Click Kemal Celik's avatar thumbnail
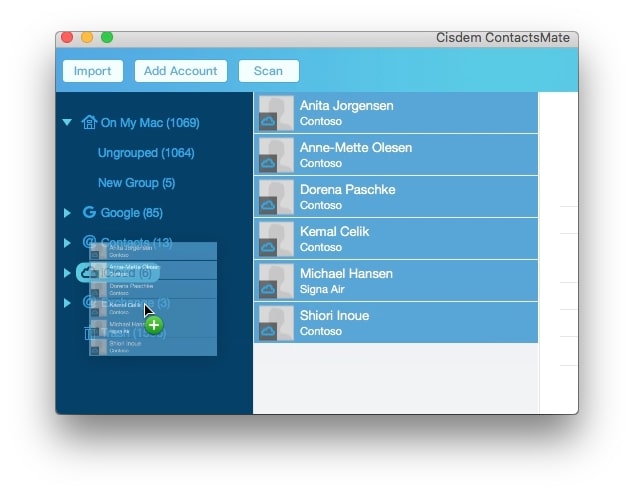Image resolution: width=634 pixels, height=494 pixels. [x=276, y=239]
